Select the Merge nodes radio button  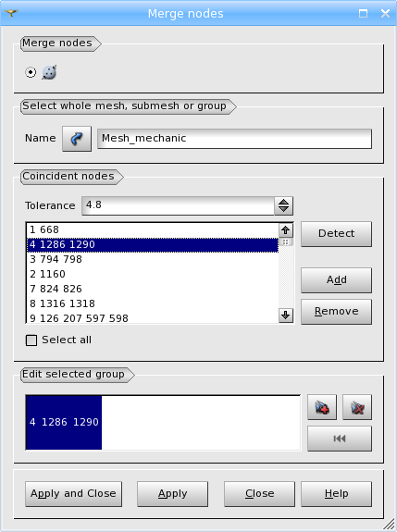(x=31, y=72)
